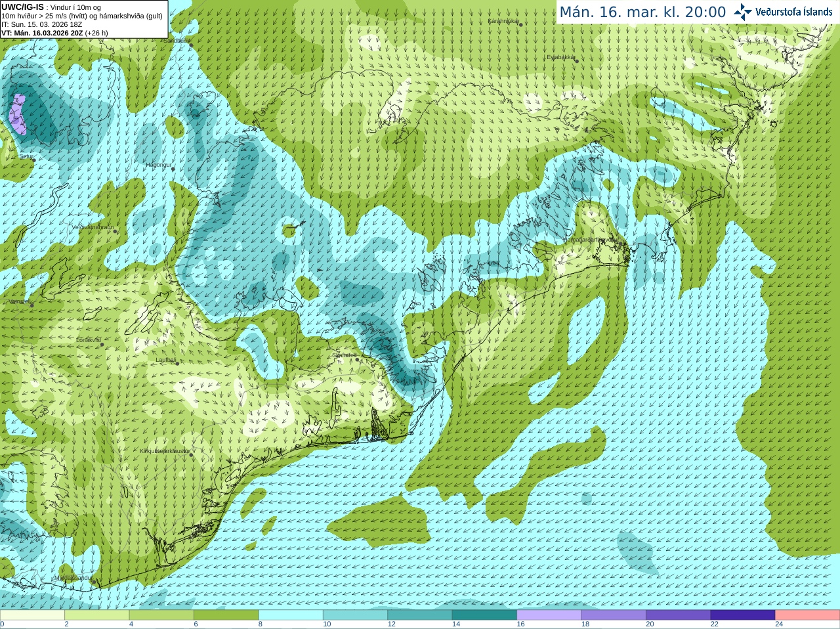Image resolution: width=840 pixels, height=629 pixels.
Task: Click the '10m hviður > 25 m/s' legend line
Action: 82,16
